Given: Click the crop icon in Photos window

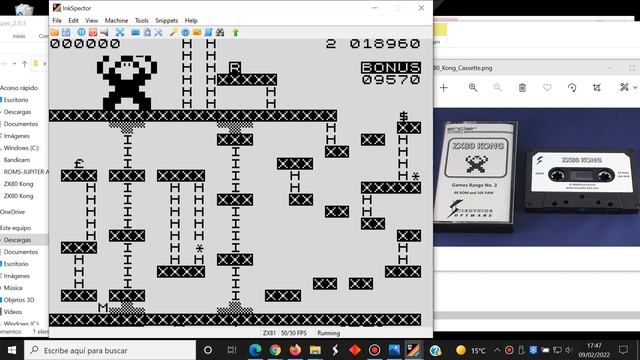Looking at the screenshot, I should 596,87.
